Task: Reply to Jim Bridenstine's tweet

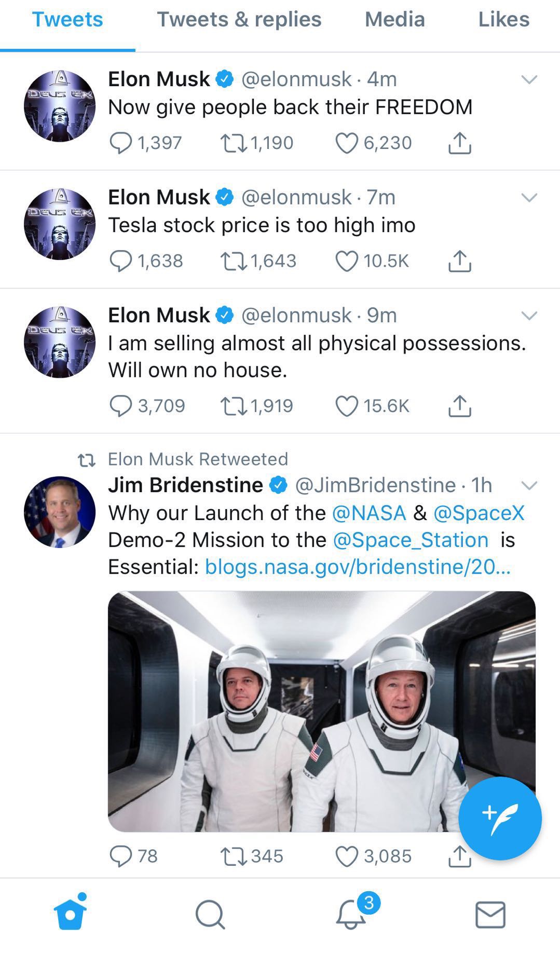Action: click(120, 856)
